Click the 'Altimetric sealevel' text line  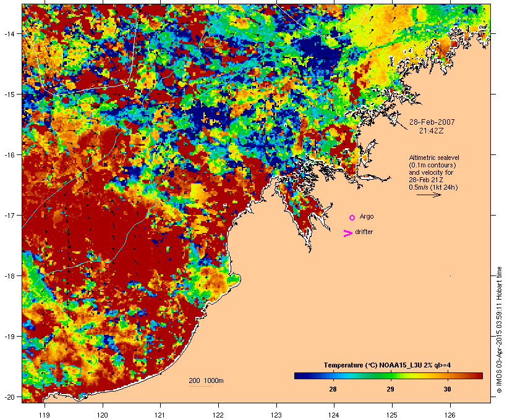click(434, 157)
